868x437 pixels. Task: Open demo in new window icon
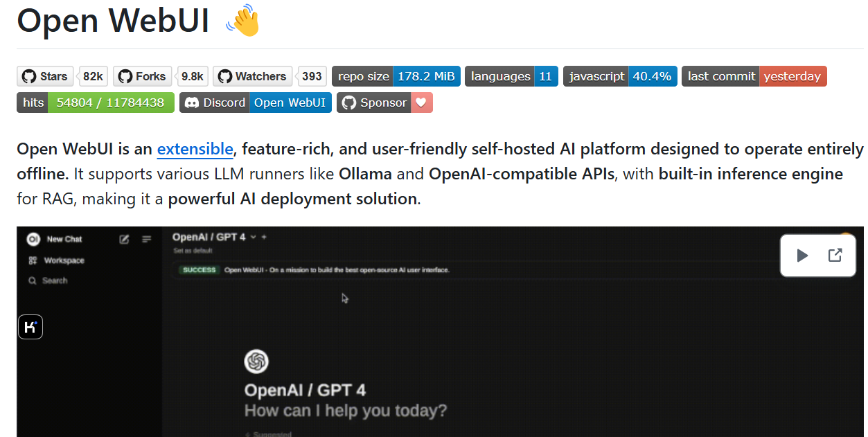coord(835,256)
